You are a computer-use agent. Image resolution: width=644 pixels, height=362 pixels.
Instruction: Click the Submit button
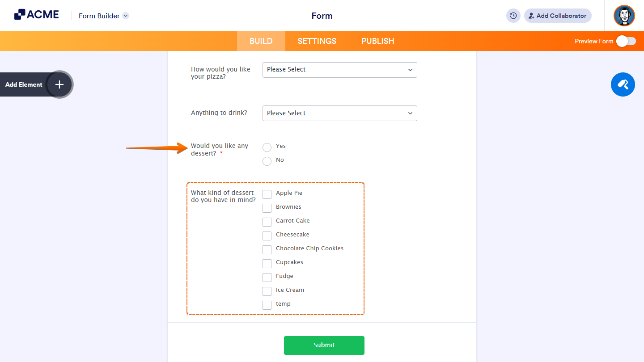[324, 345]
